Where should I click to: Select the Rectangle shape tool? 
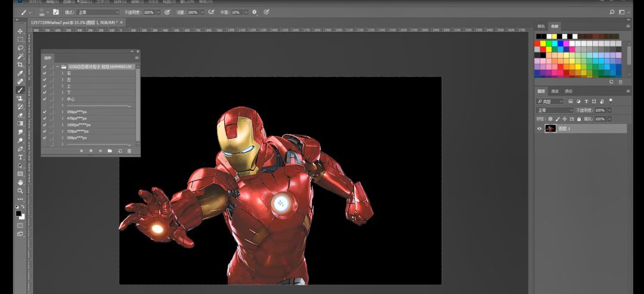pos(20,174)
